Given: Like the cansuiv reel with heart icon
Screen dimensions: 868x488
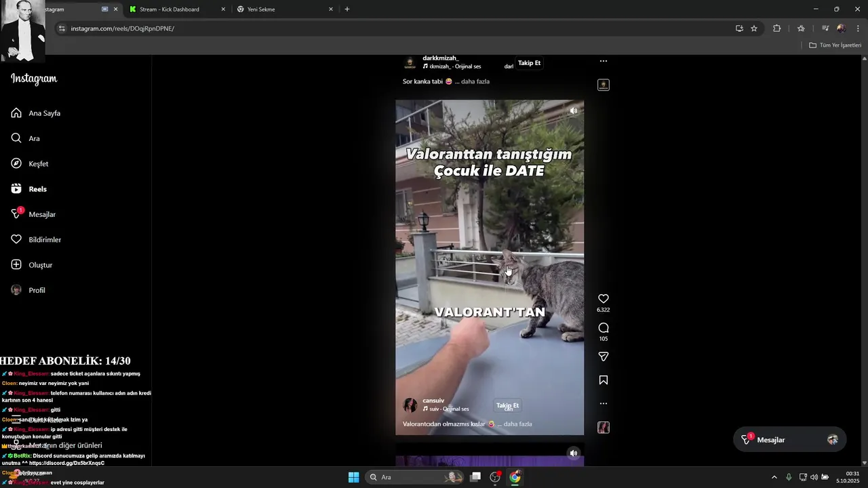Looking at the screenshot, I should coord(604,299).
